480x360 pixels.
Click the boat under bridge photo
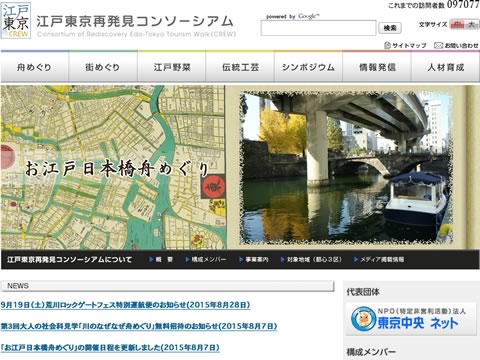click(x=345, y=167)
